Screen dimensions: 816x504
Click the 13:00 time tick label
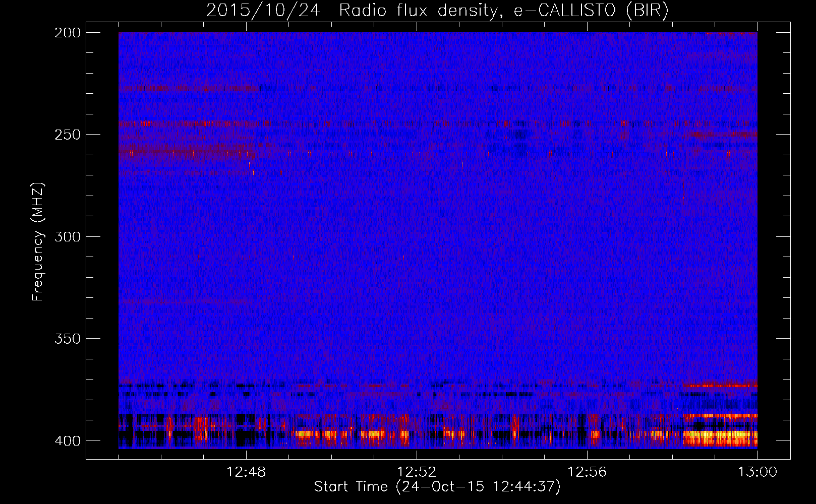click(757, 472)
